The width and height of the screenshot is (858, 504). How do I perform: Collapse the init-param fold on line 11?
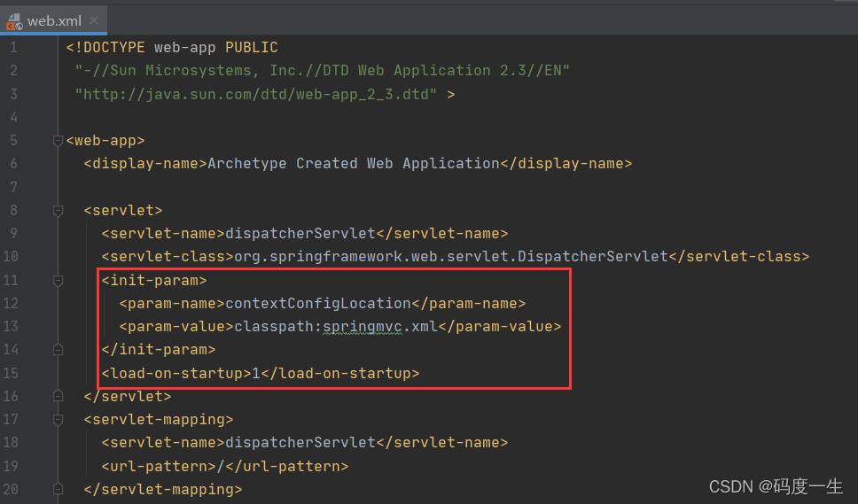click(58, 281)
